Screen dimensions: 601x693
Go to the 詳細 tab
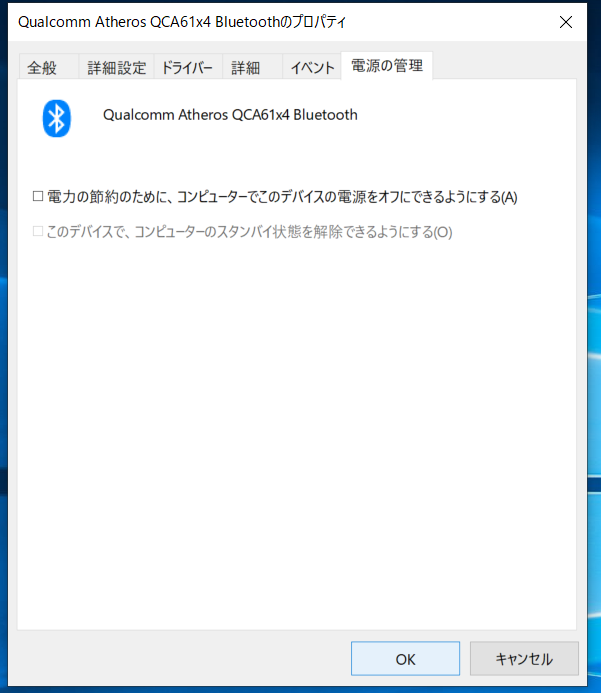tap(252, 67)
